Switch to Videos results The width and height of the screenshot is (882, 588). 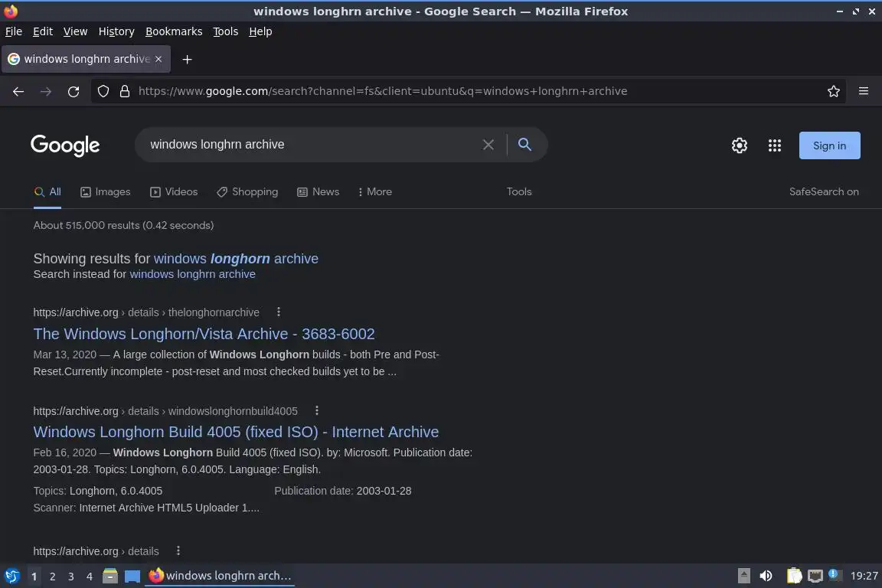[174, 192]
